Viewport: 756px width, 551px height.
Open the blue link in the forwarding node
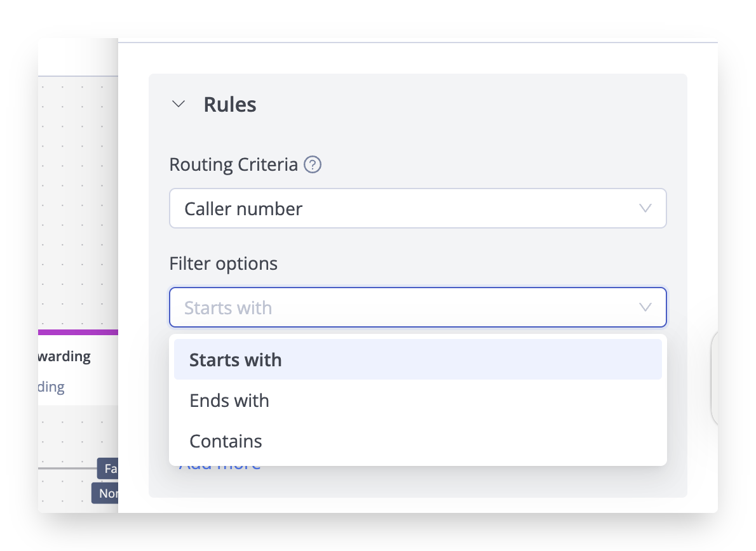[51, 387]
